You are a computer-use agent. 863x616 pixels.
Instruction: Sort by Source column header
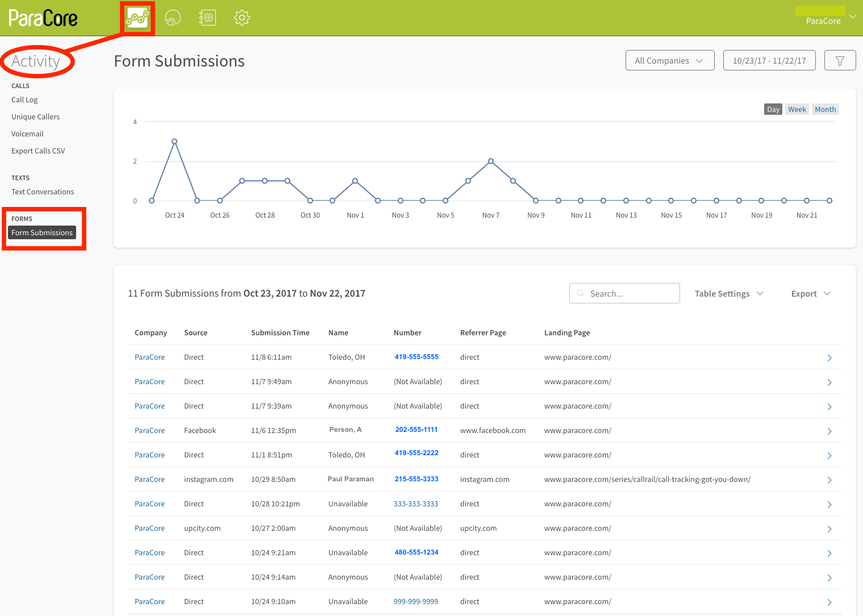[x=195, y=332]
